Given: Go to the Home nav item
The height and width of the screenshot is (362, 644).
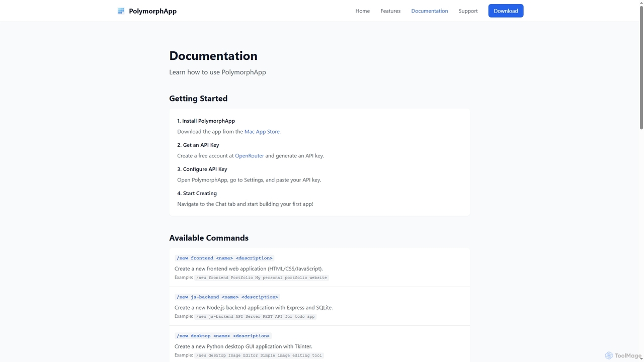Looking at the screenshot, I should point(362,11).
